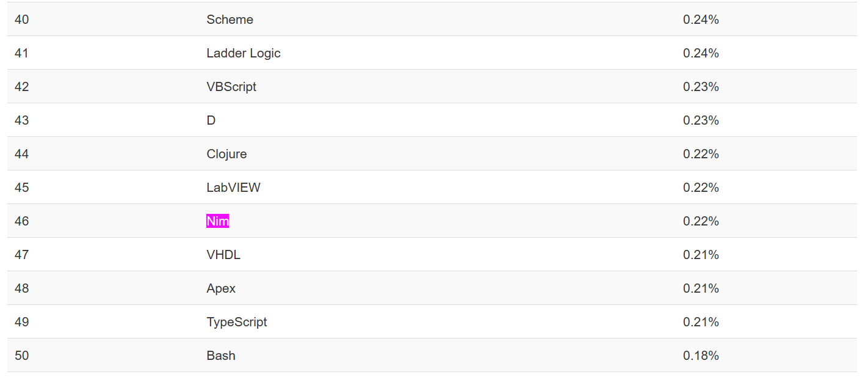The height and width of the screenshot is (377, 868).
Task: Click the Apex language entry
Action: pyautogui.click(x=221, y=288)
